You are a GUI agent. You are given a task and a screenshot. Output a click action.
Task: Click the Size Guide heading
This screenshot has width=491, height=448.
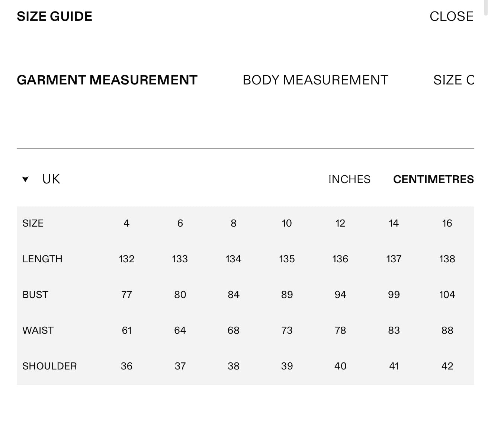[x=55, y=16]
